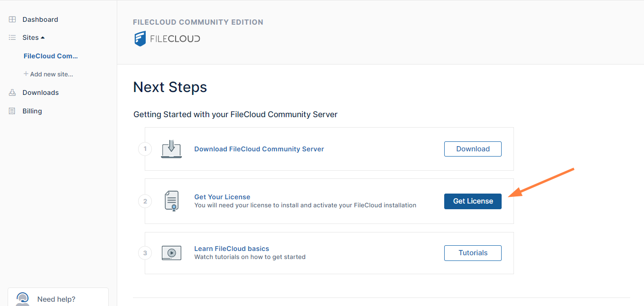Click the Billing document icon
This screenshot has width=644, height=306.
12,111
